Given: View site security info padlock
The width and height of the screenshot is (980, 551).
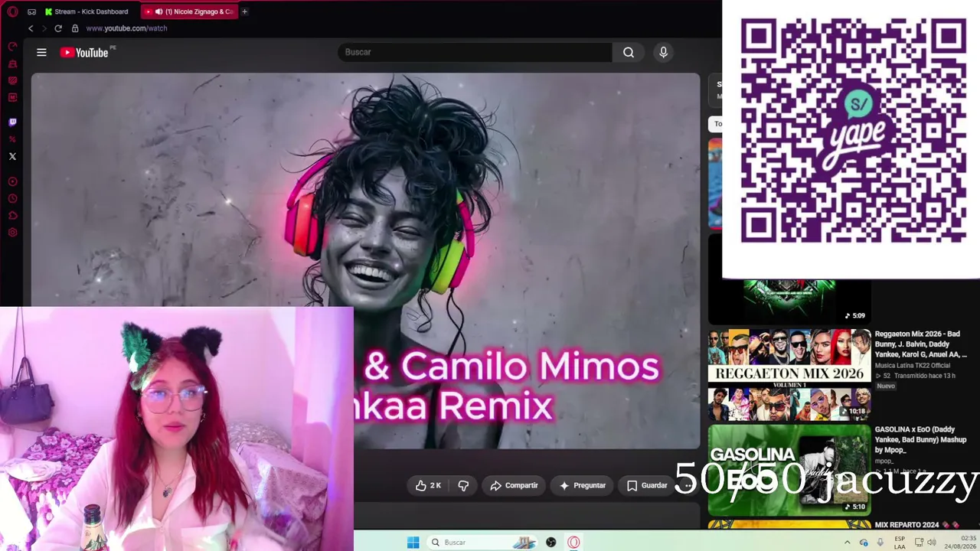Looking at the screenshot, I should (x=75, y=28).
